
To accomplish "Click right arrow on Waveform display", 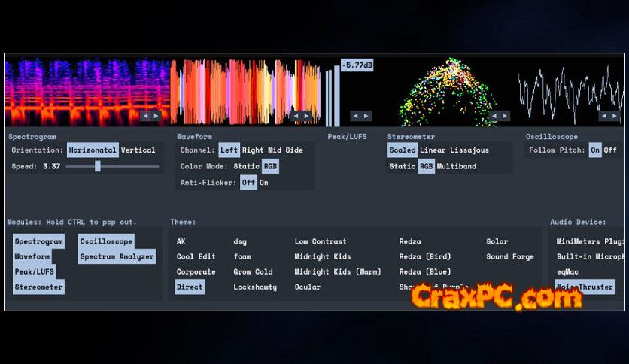I will (x=306, y=116).
